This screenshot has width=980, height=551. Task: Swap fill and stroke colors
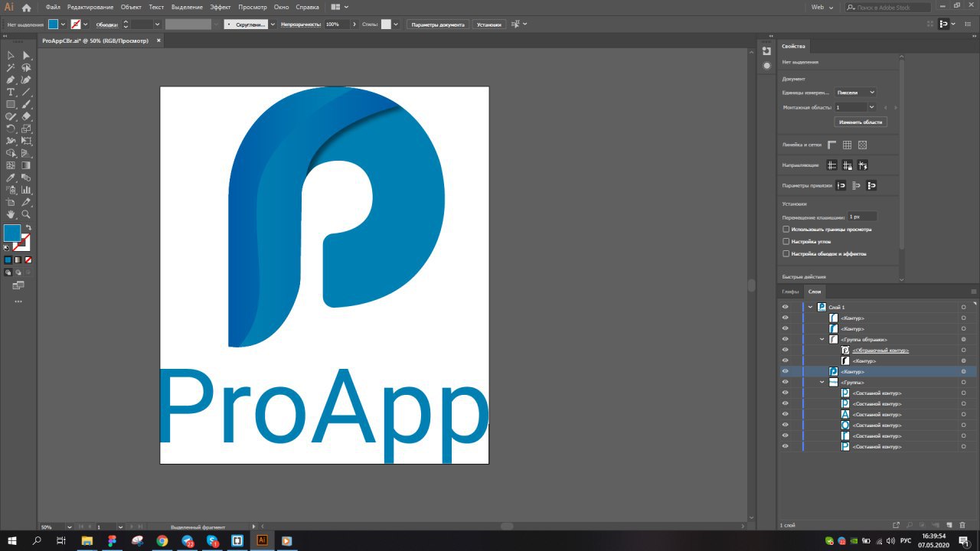tap(28, 227)
